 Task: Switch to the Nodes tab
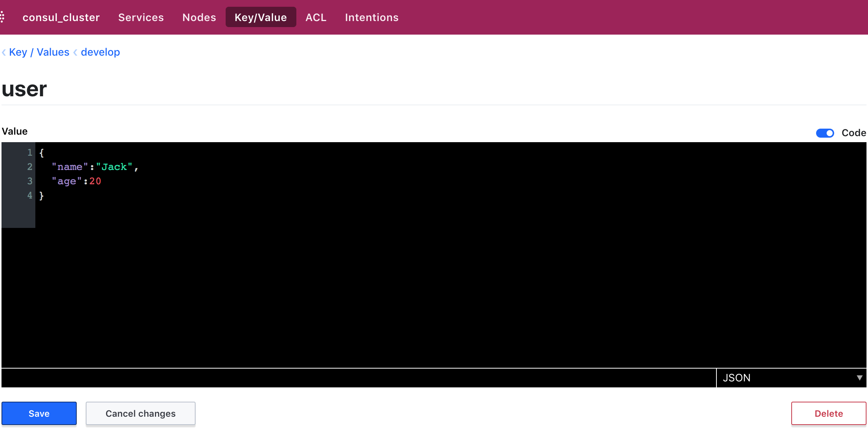tap(199, 17)
